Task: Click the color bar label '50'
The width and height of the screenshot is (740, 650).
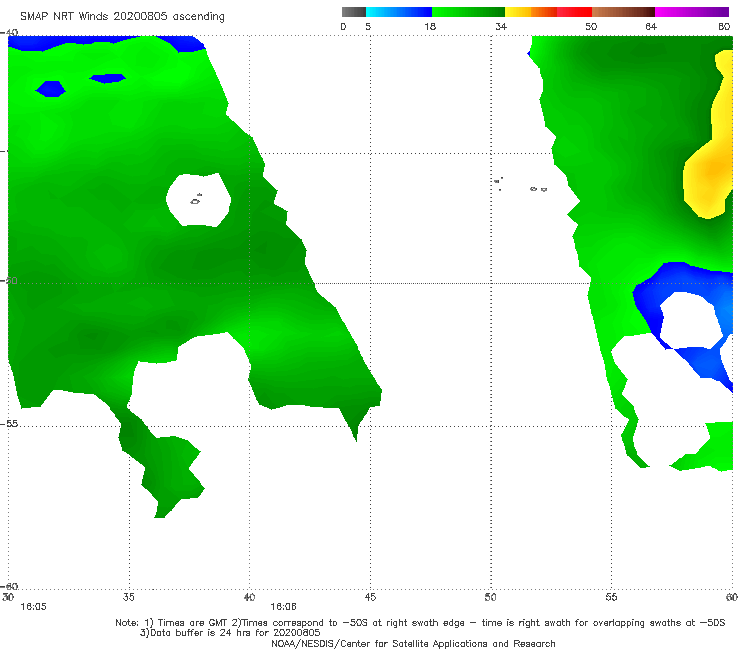Action: pos(591,27)
